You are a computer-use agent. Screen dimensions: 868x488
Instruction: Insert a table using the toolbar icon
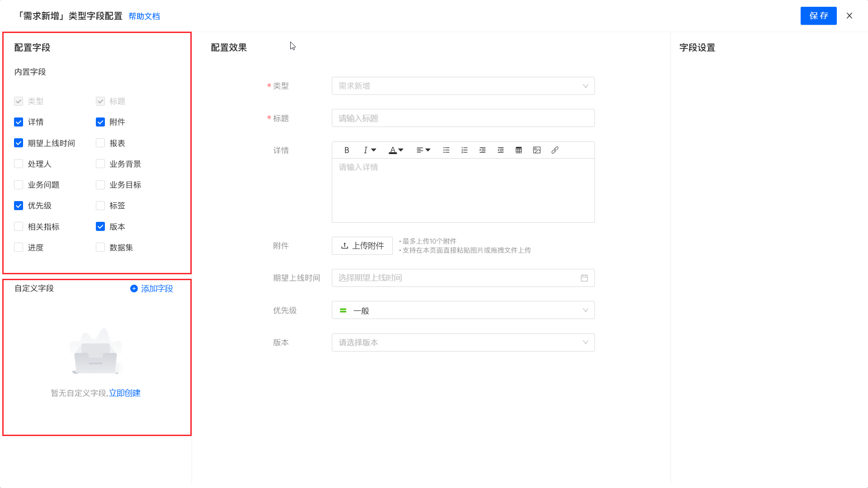pyautogui.click(x=519, y=150)
